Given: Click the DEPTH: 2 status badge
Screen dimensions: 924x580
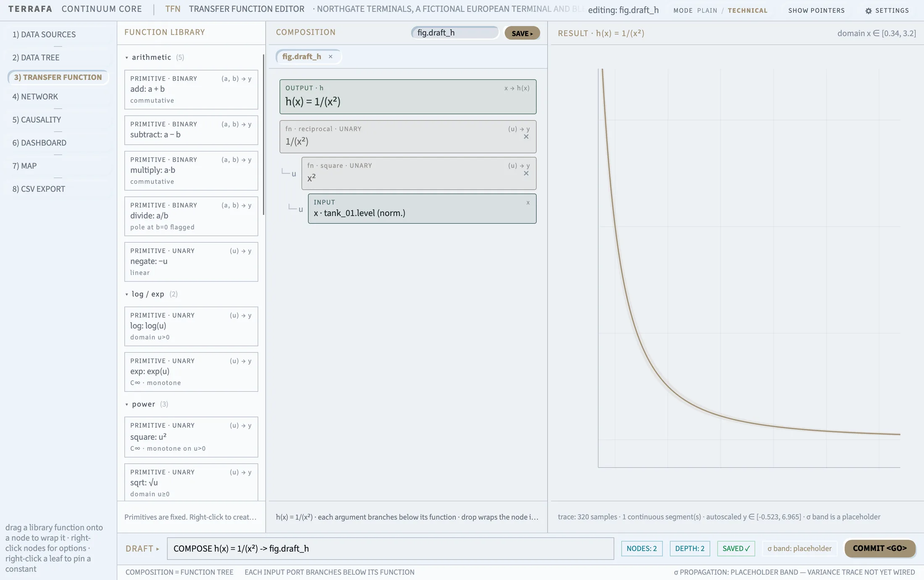Looking at the screenshot, I should (690, 549).
